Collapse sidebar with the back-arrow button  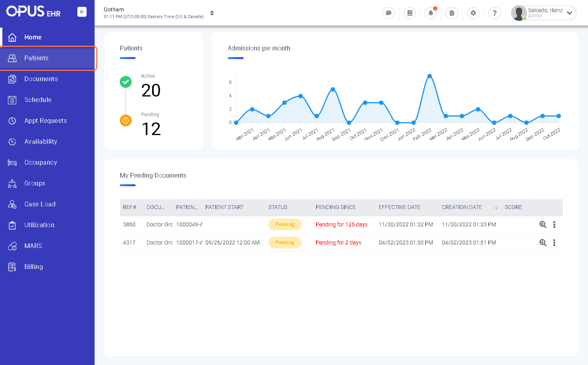click(x=82, y=12)
